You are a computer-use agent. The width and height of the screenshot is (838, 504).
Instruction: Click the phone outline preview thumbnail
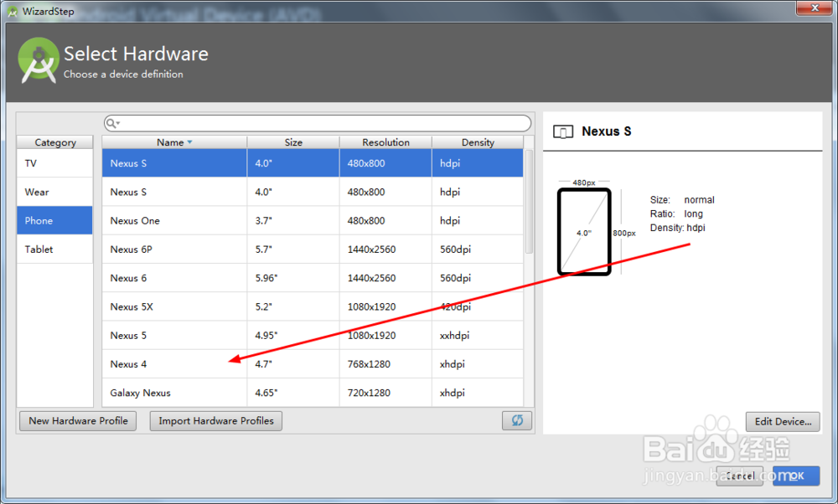pyautogui.click(x=584, y=232)
